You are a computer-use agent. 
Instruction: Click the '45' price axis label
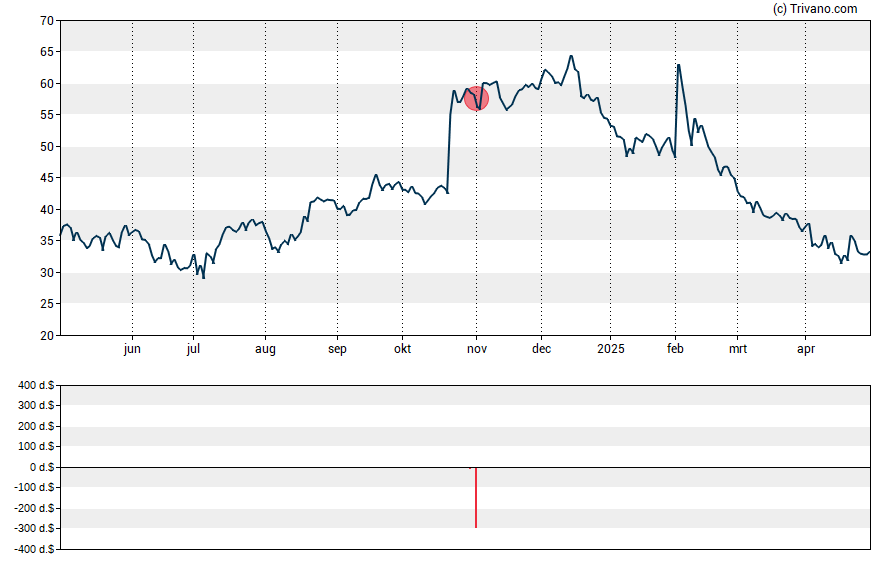tap(47, 178)
